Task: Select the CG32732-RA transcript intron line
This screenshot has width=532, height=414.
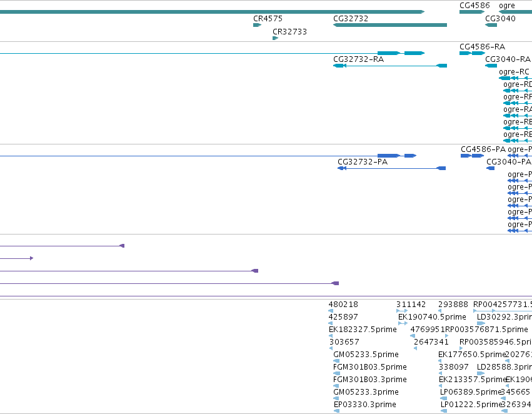Action: coord(390,66)
